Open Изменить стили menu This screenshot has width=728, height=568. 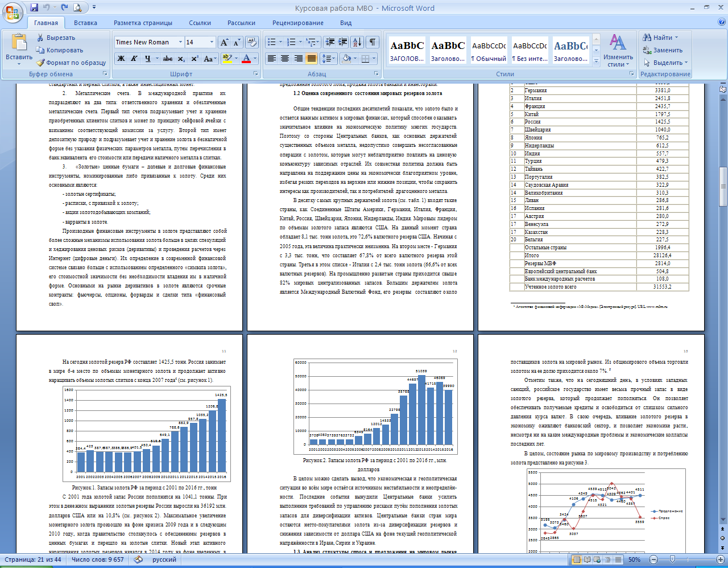click(618, 50)
